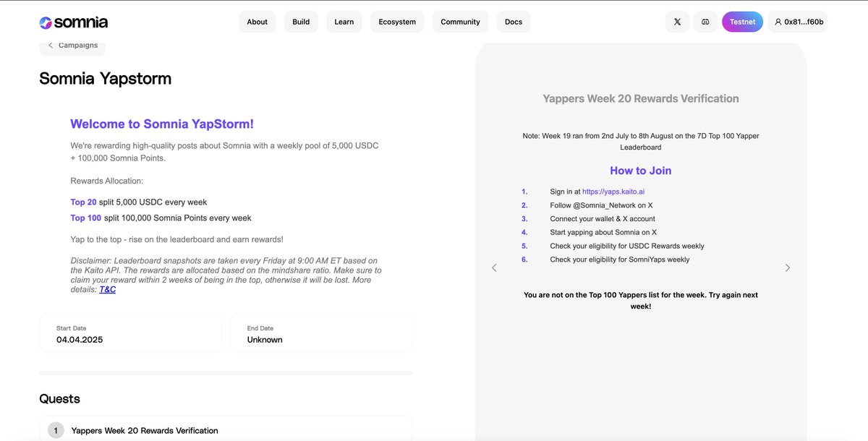Select quest Yappers Week 20 Rewards Verification
Viewport: 868px width, 441px height.
pyautogui.click(x=226, y=429)
